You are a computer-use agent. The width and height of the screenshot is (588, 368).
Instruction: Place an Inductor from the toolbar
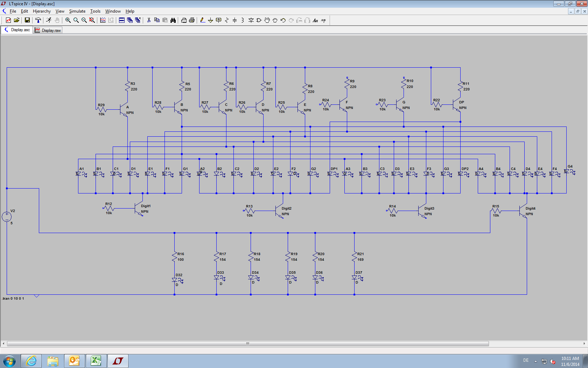243,20
